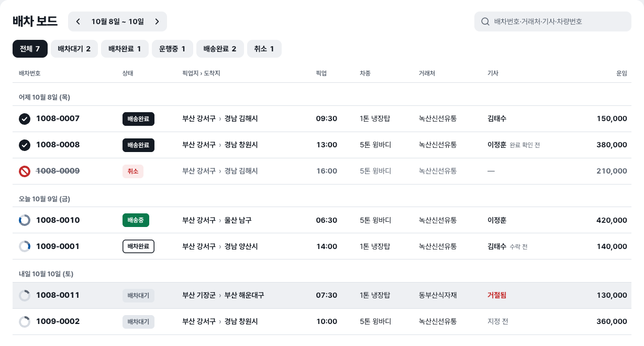Viewport: 644px width, 346px height.
Task: Click progress ring icon for 1009-0002
Action: (x=25, y=322)
